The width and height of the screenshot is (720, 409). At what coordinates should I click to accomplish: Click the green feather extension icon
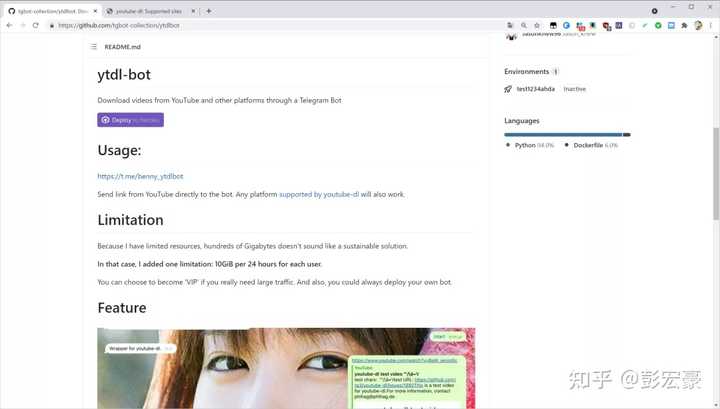click(x=645, y=25)
